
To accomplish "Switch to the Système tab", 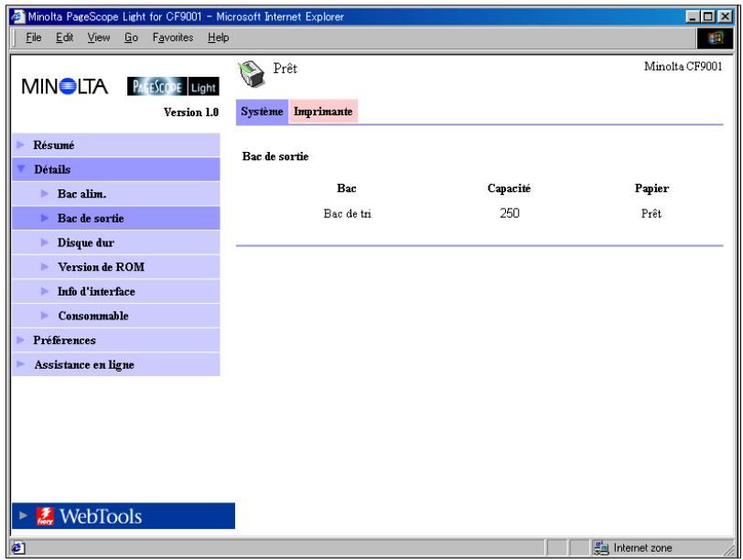I will [262, 112].
